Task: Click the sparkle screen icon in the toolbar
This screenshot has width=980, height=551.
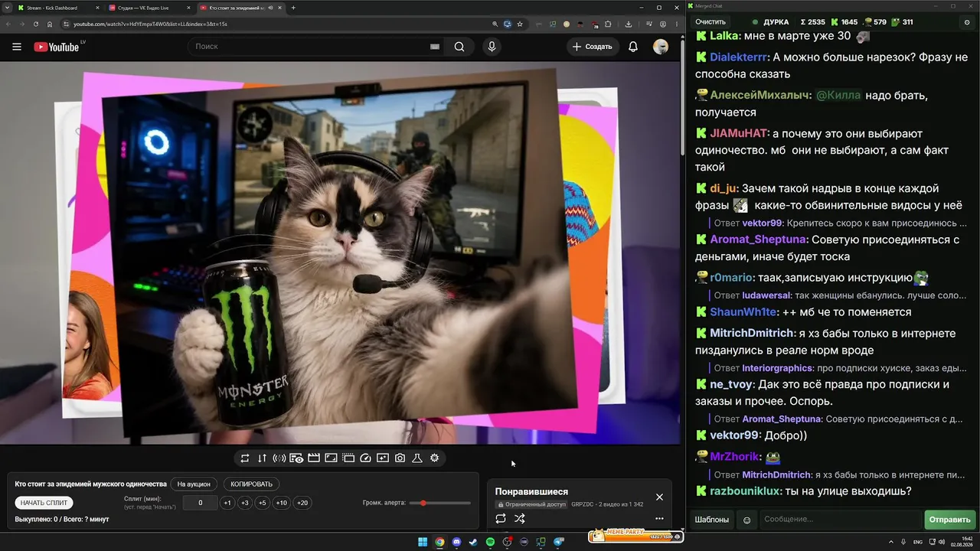Action: pos(383,458)
